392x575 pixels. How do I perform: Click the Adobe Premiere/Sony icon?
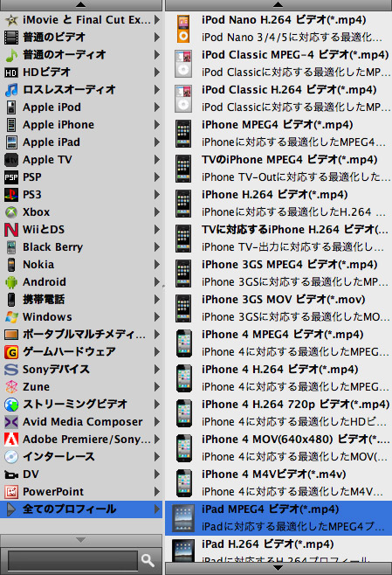[x=11, y=440]
